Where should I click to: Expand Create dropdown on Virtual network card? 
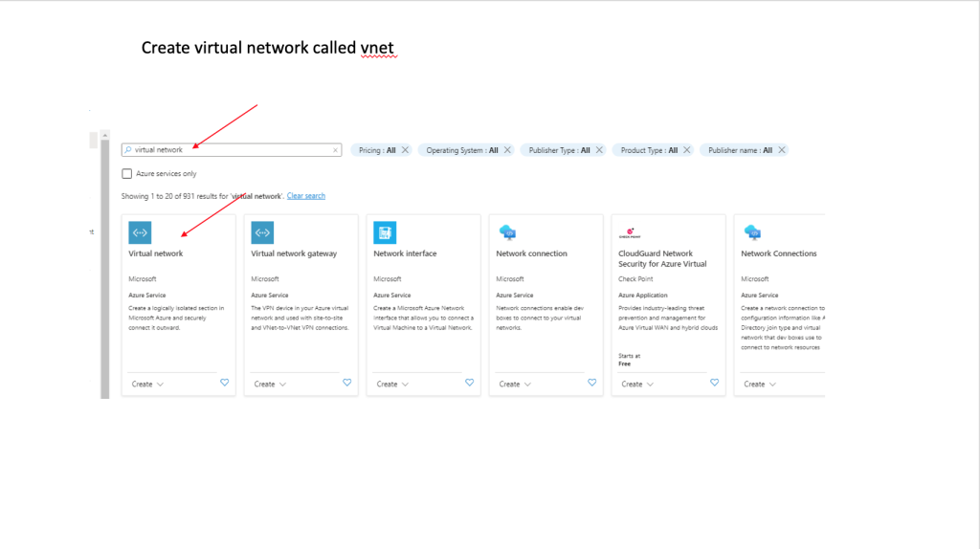[x=147, y=384]
